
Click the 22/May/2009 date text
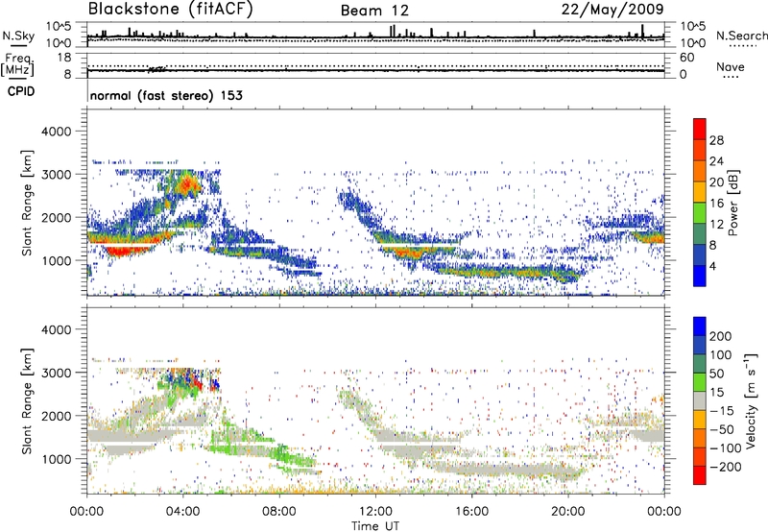(x=612, y=9)
